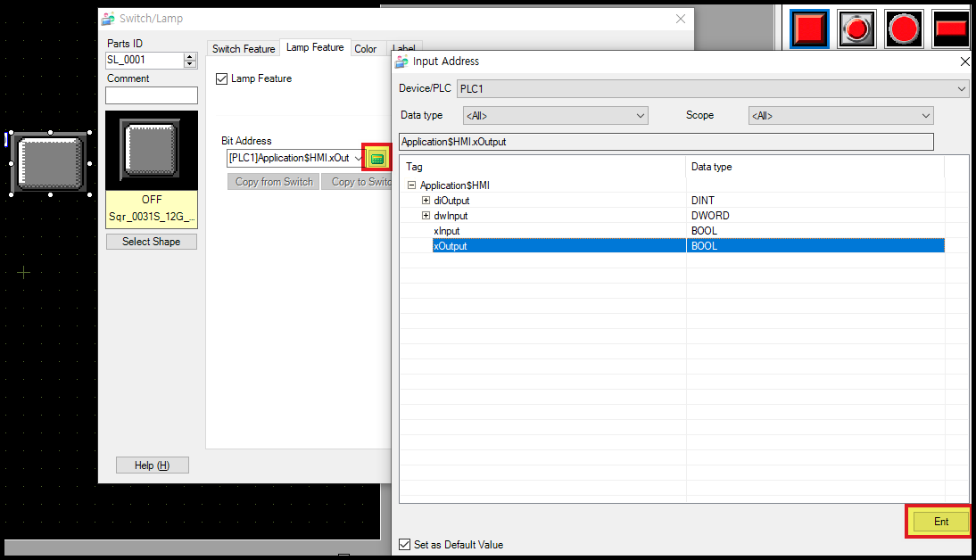Viewport: 976px width, 560px height.
Task: Click the Help (H) button
Action: (152, 465)
